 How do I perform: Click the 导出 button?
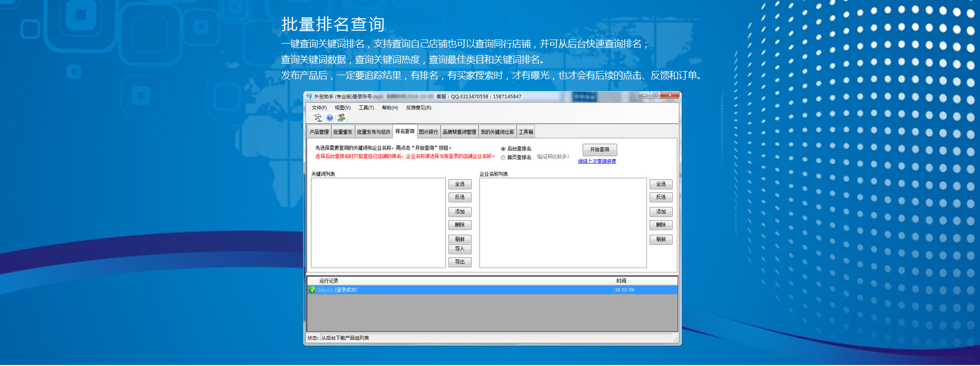tap(460, 262)
